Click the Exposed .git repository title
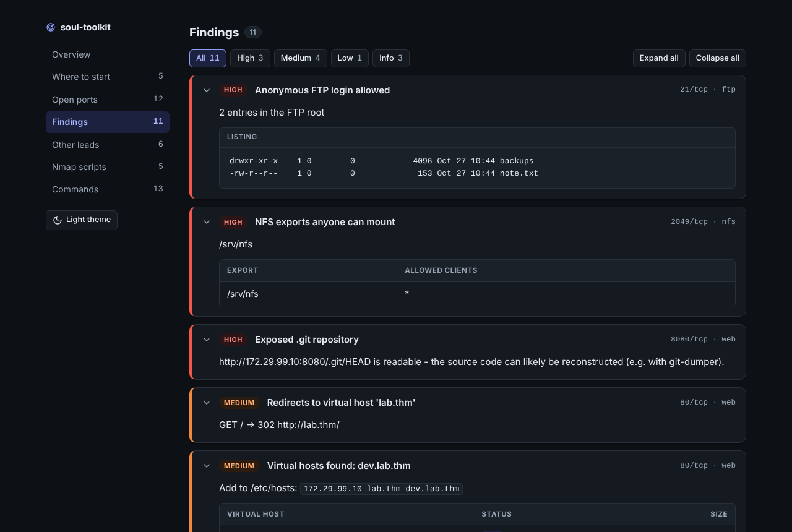 pos(307,340)
